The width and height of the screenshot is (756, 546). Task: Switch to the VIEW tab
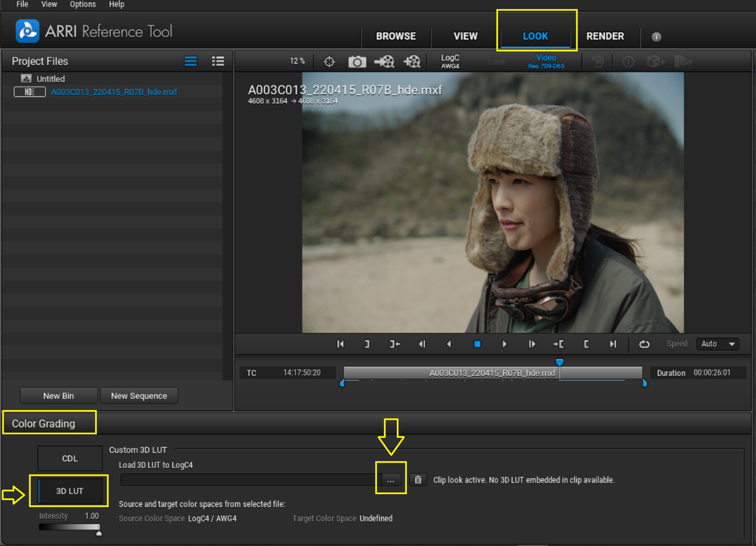coord(465,36)
